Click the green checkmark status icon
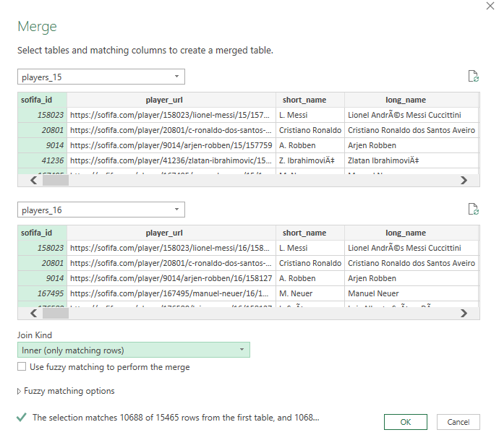The width and height of the screenshot is (499, 448). [21, 417]
